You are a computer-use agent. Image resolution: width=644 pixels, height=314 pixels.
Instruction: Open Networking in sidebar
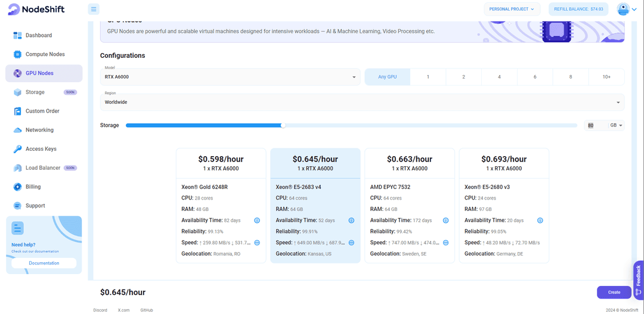click(x=44, y=130)
